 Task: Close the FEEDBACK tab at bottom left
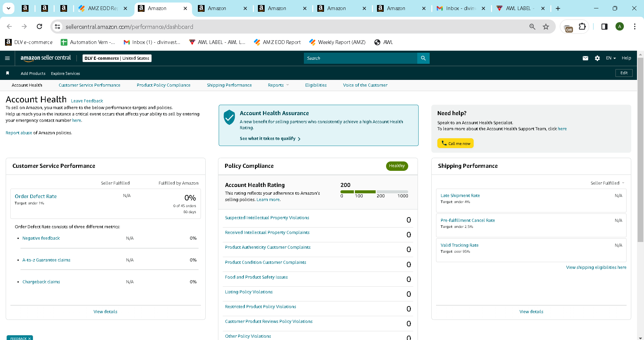click(30, 338)
